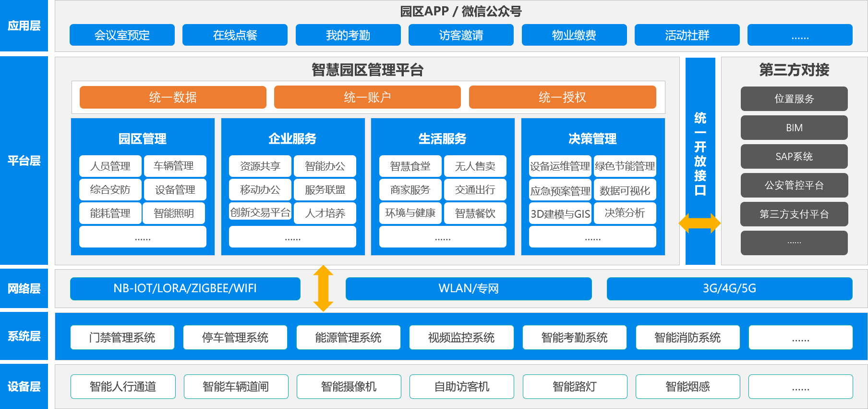
Task: Click the 园区管理 module heading
Action: click(x=143, y=139)
